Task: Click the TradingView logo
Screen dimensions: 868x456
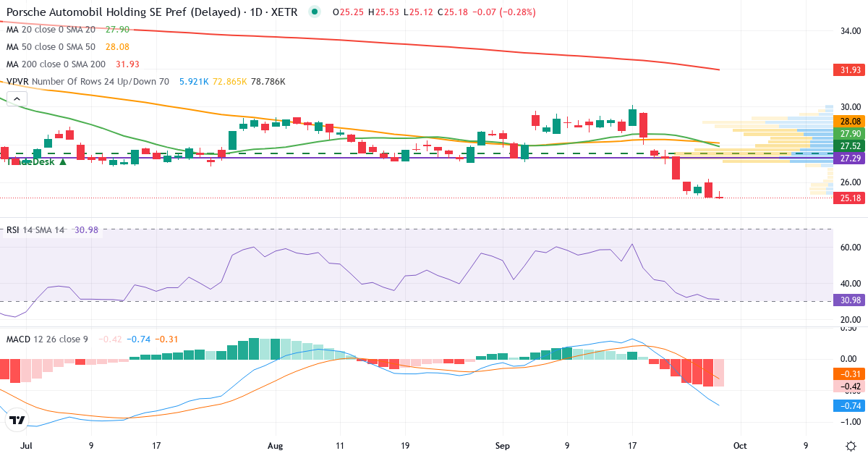Action: pyautogui.click(x=18, y=420)
